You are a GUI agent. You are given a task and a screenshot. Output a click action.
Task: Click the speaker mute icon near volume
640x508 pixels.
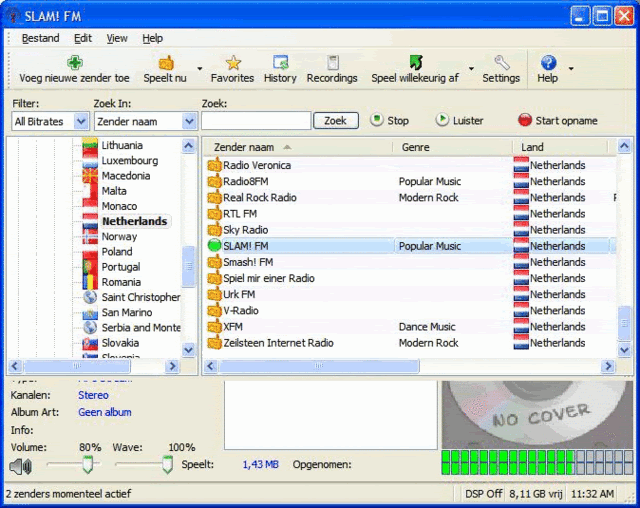pyautogui.click(x=20, y=466)
